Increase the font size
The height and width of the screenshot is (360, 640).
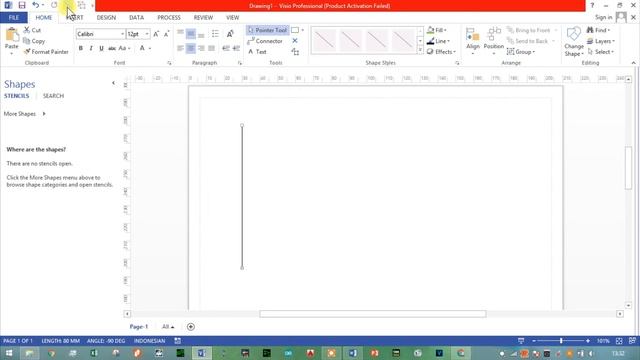point(156,34)
